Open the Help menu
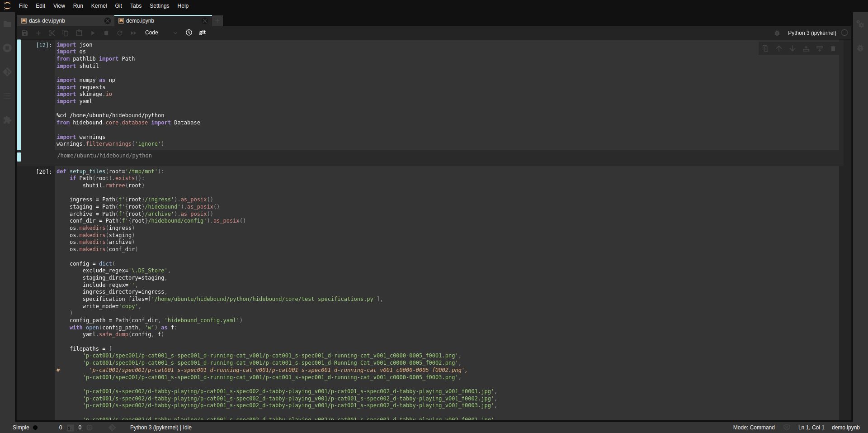The image size is (868, 433). (183, 6)
